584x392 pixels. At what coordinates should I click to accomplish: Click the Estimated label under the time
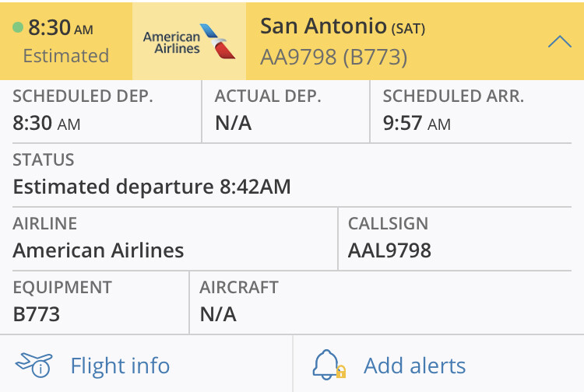coord(65,56)
